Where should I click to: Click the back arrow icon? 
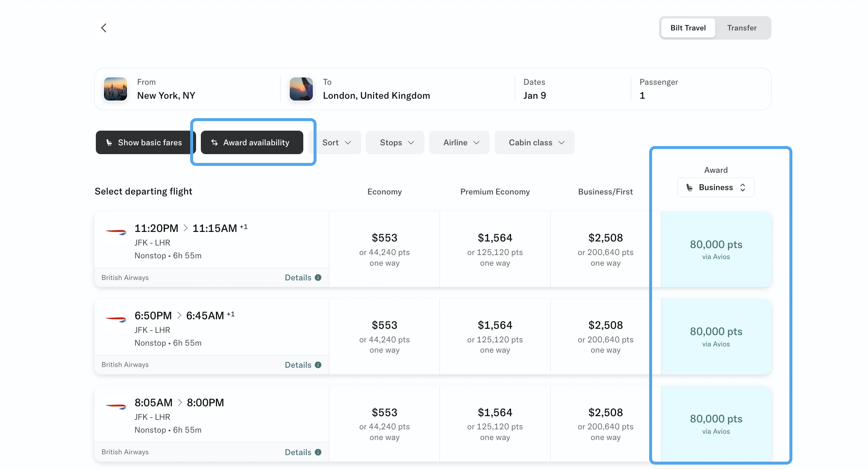(x=104, y=28)
